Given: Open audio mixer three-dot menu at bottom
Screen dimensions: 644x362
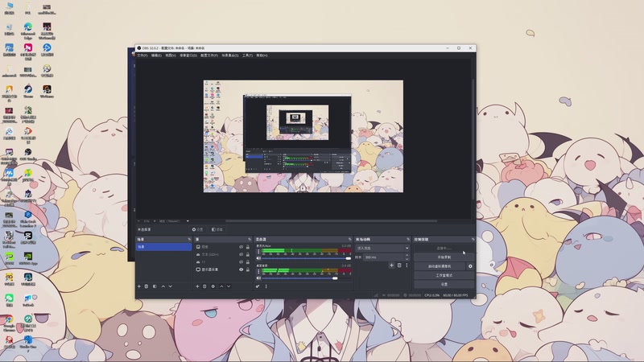Looking at the screenshot, I should pyautogui.click(x=266, y=286).
